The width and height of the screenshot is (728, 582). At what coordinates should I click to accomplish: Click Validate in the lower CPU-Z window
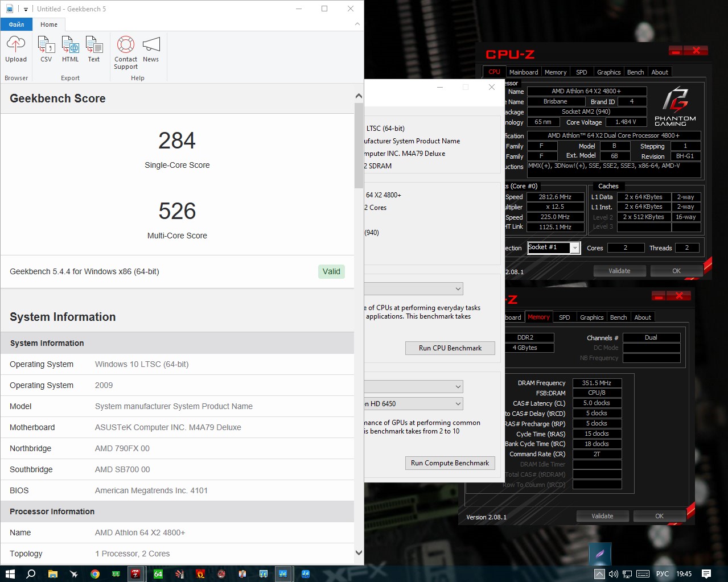pyautogui.click(x=602, y=516)
